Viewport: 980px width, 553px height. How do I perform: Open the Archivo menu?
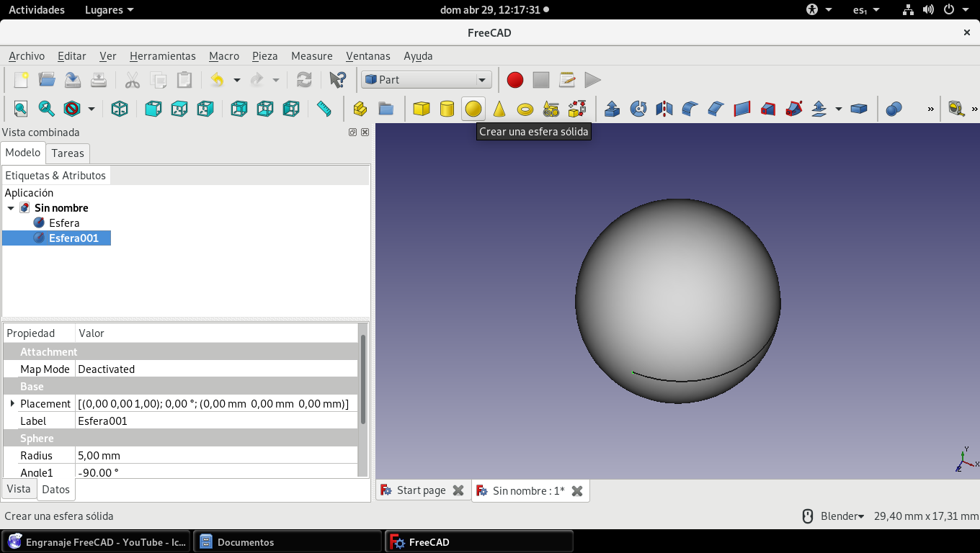[x=27, y=56]
